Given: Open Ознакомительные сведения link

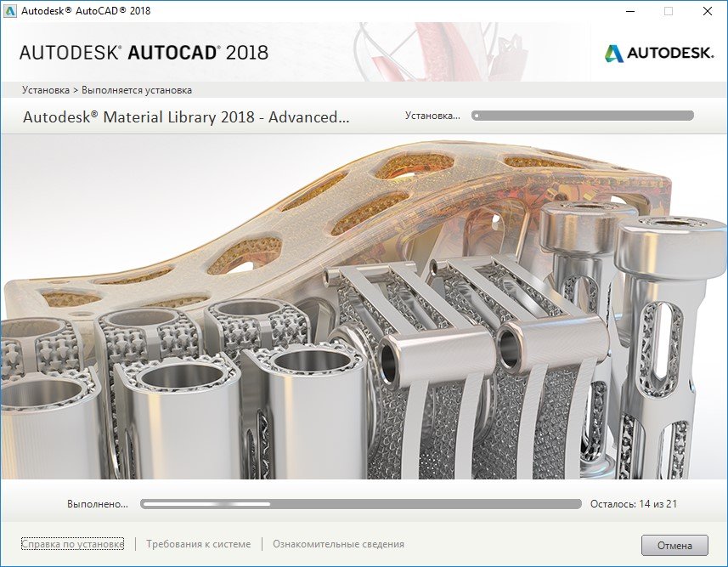Looking at the screenshot, I should tap(338, 544).
